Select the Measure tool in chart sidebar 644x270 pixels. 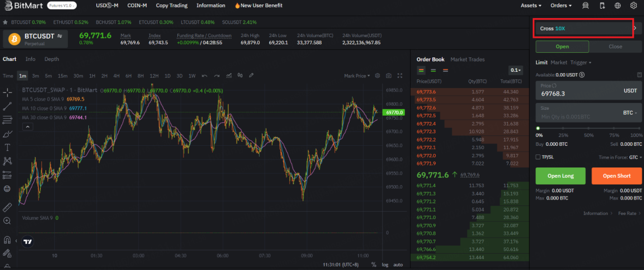pyautogui.click(x=7, y=206)
